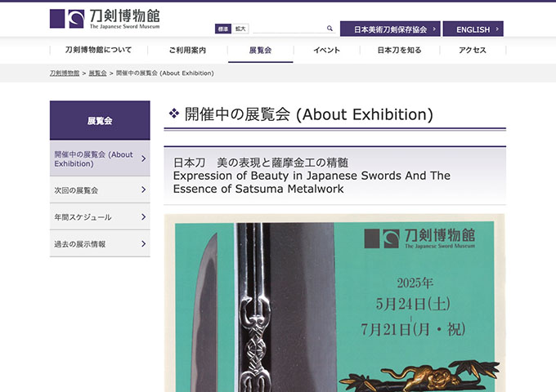Click the arrow on 日本美術刀剣保存協会 button
Viewport: 556px width, 392px height.
pyautogui.click(x=434, y=29)
